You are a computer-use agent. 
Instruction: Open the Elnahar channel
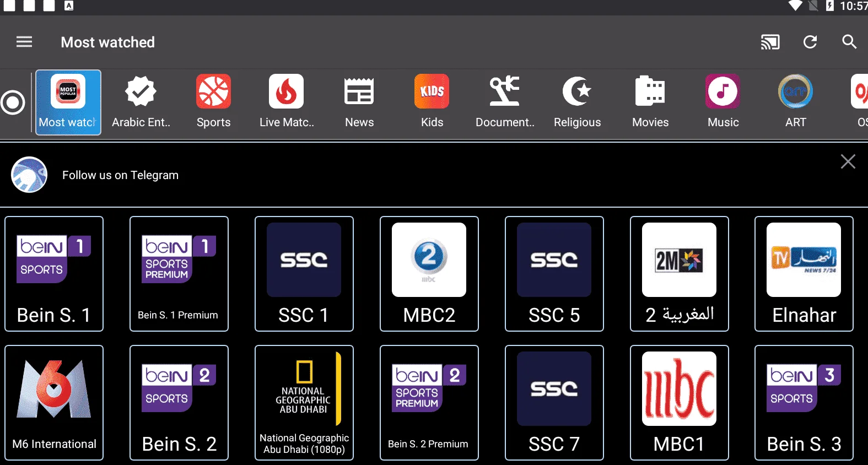pos(804,274)
